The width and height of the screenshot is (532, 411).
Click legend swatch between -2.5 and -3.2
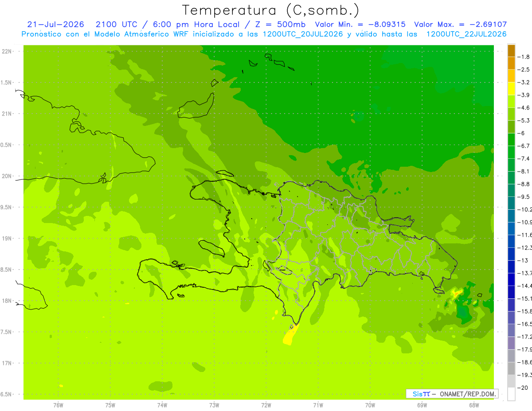(x=511, y=76)
